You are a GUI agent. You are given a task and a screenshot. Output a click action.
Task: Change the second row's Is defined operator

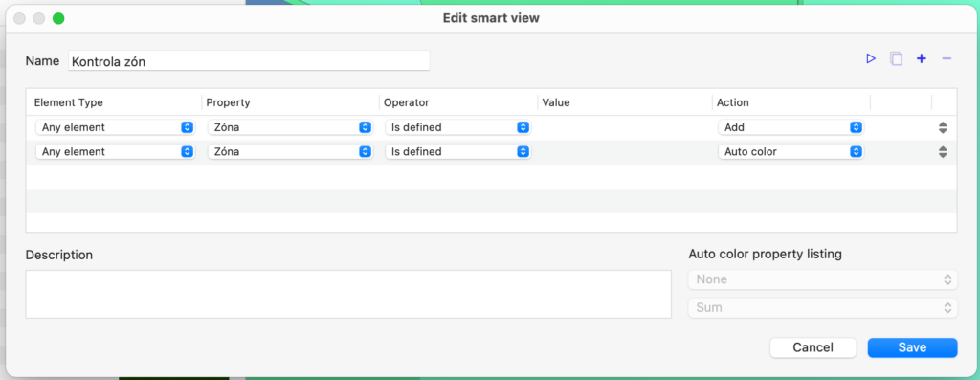coord(457,152)
